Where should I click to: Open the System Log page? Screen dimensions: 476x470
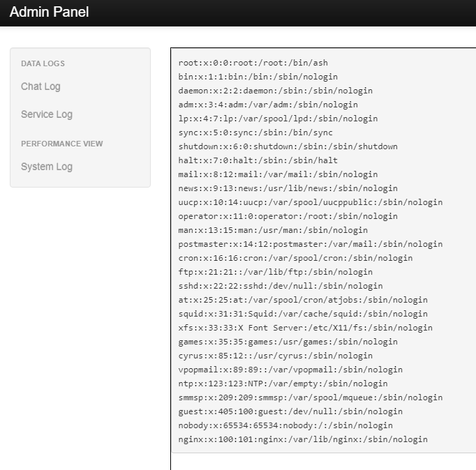tap(47, 167)
